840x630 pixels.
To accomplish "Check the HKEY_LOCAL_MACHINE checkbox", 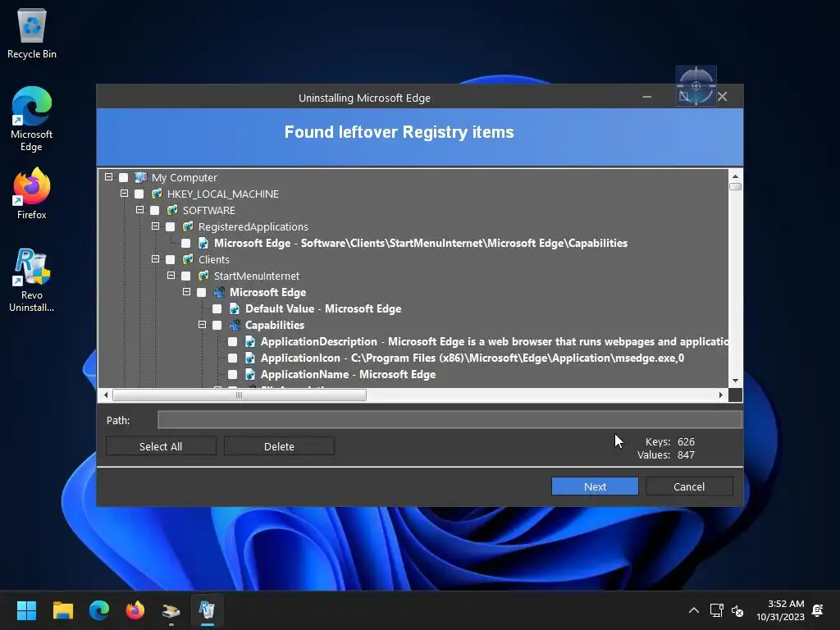I will click(x=139, y=194).
